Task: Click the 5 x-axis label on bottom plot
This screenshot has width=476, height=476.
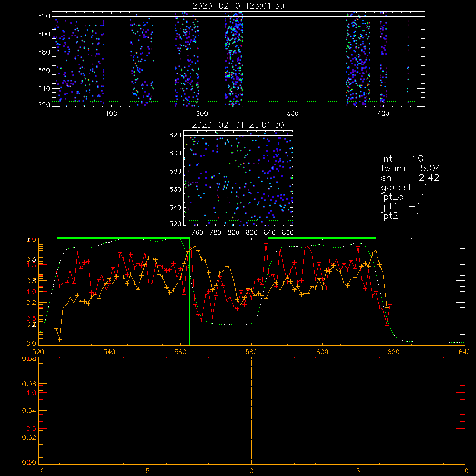Action: click(358, 471)
